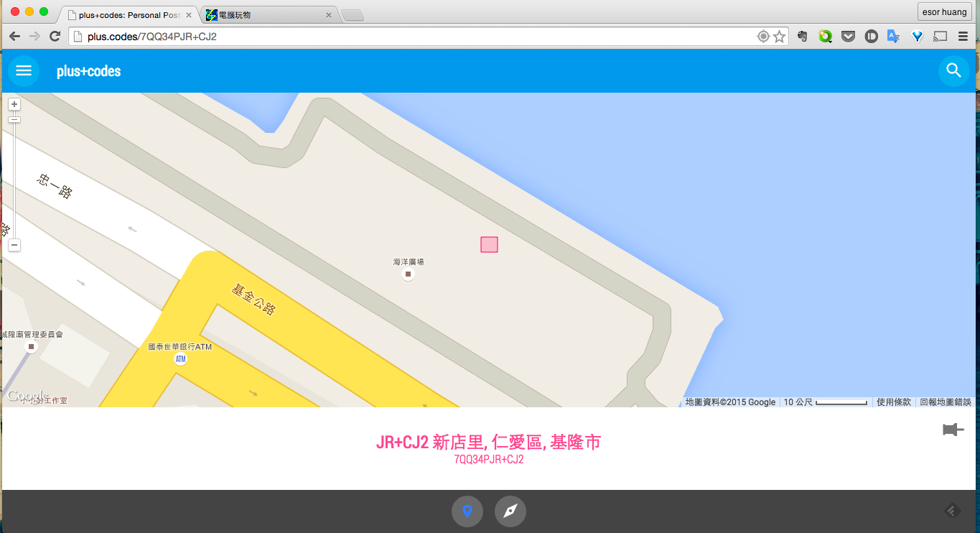Adjust the map zoom slider handle

tap(14, 119)
